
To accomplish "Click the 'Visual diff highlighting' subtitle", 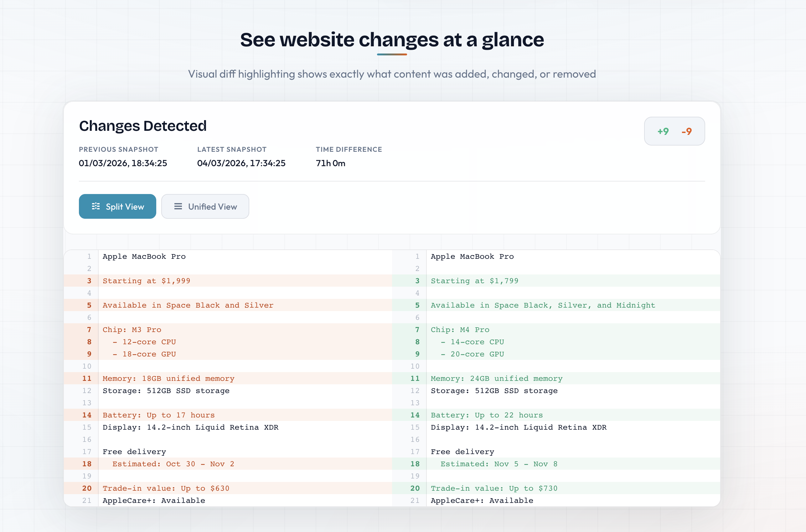I will click(x=392, y=74).
